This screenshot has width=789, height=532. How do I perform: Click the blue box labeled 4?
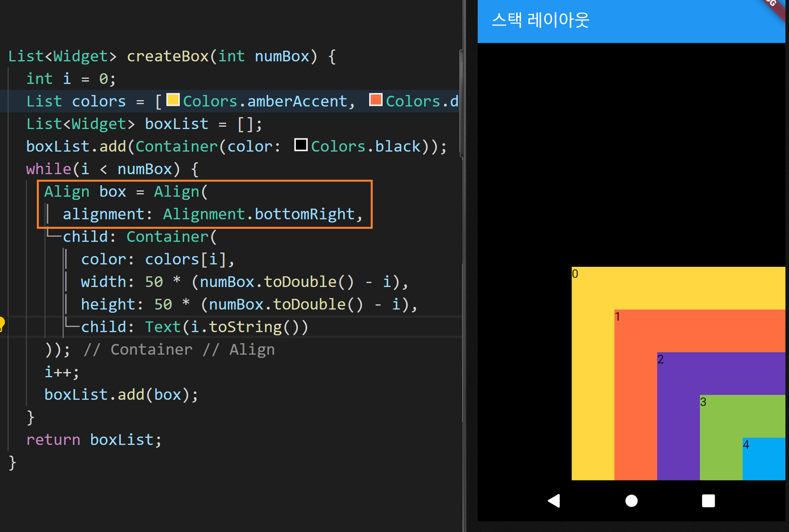764,458
